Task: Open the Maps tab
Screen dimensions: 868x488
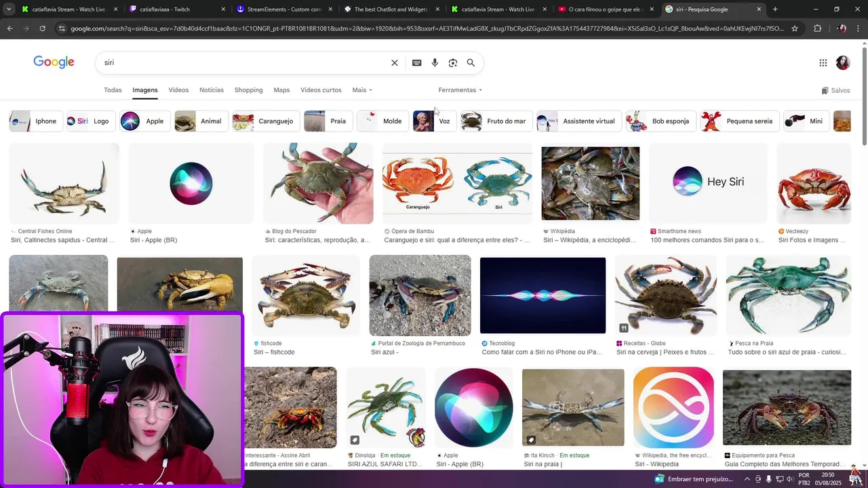Action: pos(281,90)
